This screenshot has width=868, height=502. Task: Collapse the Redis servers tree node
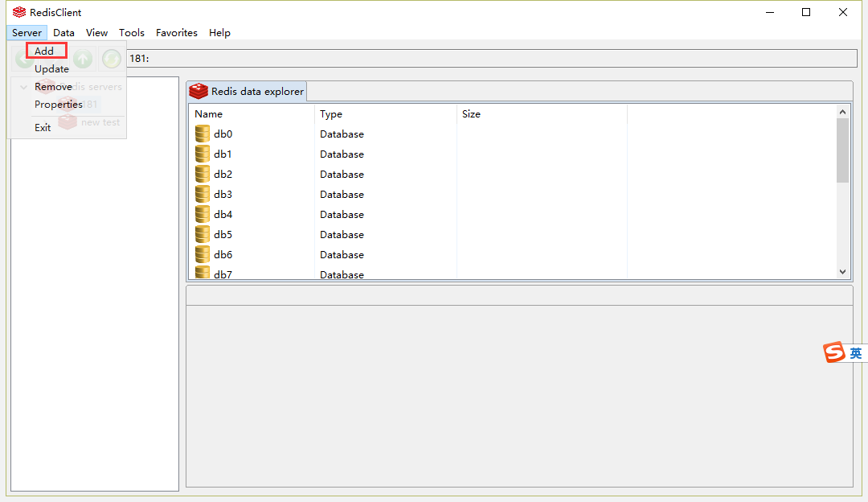[x=24, y=87]
